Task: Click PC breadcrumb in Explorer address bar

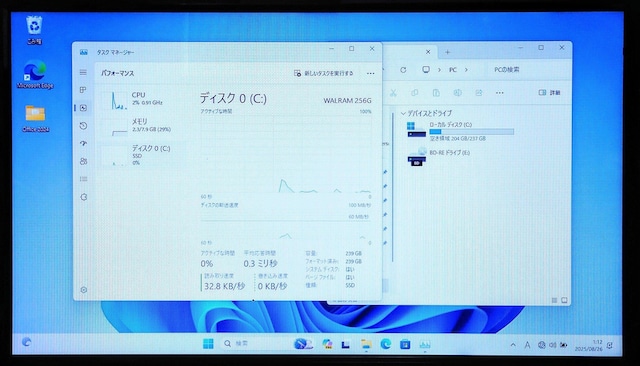Action: click(453, 70)
